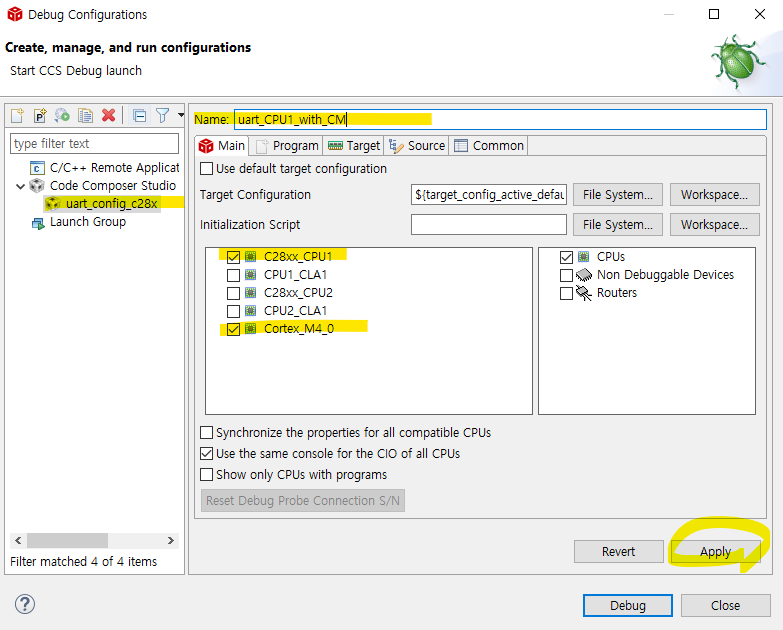Uncheck the CPUs filter checkbox
The width and height of the screenshot is (783, 630).
(566, 257)
